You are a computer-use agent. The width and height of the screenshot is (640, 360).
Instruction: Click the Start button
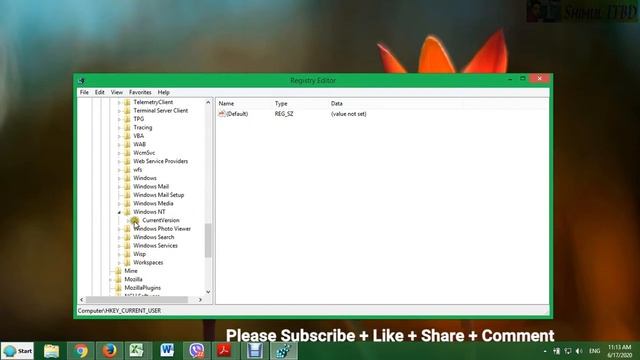point(18,351)
